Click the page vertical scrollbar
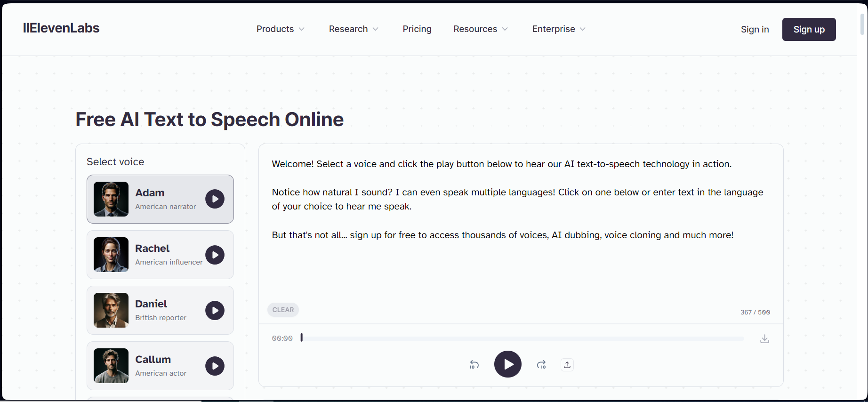The height and width of the screenshot is (402, 868). tap(862, 24)
